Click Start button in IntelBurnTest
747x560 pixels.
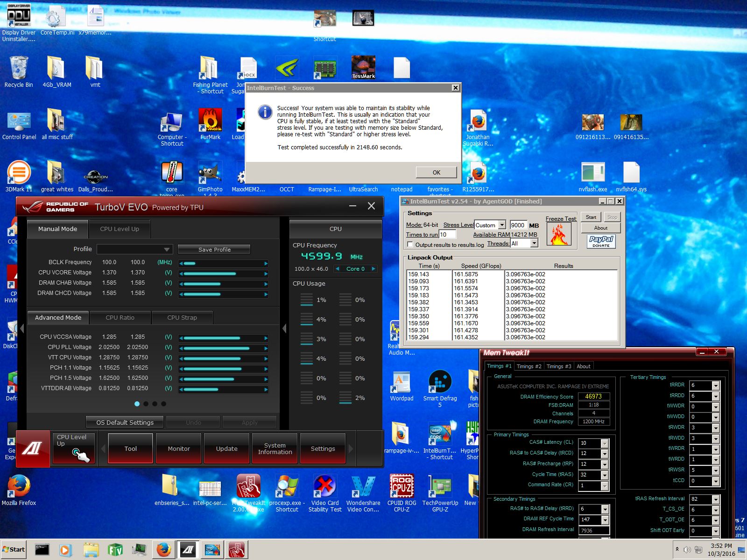click(591, 217)
